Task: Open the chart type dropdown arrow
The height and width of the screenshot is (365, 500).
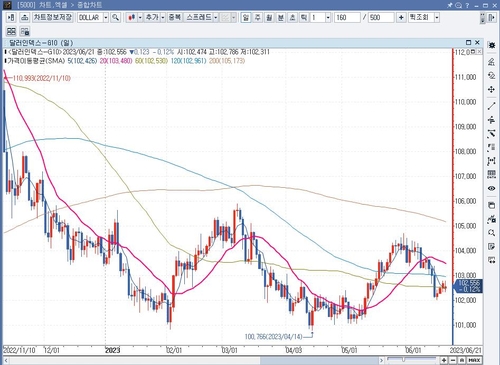Action: point(140,17)
